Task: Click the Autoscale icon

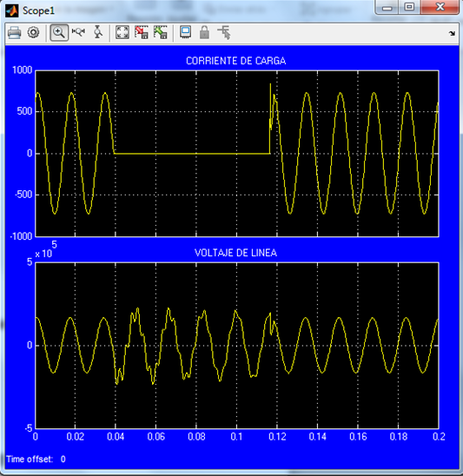Action: (122, 32)
